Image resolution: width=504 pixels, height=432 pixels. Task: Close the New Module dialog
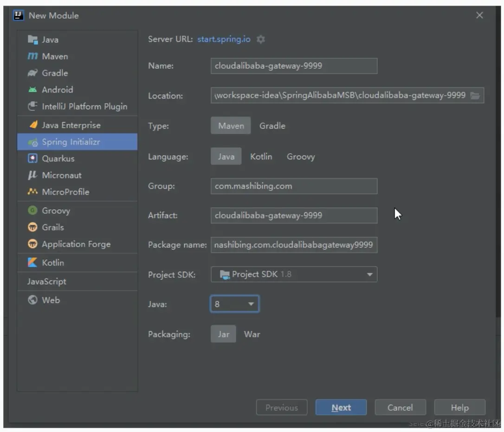pyautogui.click(x=479, y=15)
